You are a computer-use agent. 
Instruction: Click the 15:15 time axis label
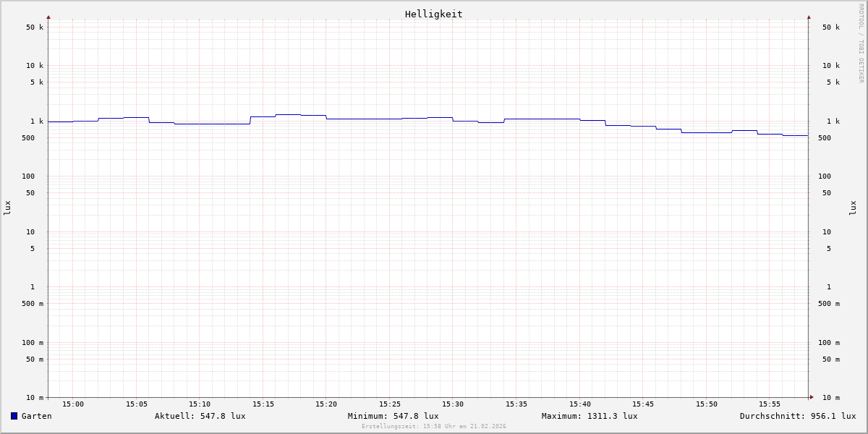pyautogui.click(x=263, y=404)
